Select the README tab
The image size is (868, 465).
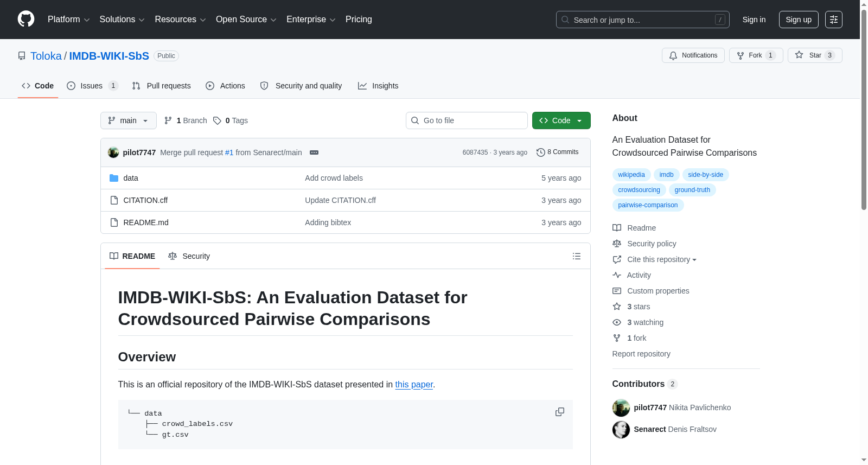(132, 256)
